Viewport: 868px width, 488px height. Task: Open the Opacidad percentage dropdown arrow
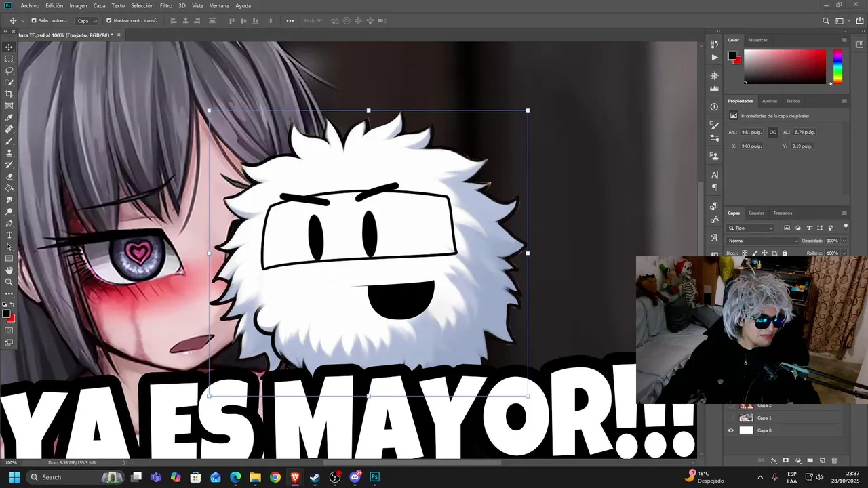[844, 241]
